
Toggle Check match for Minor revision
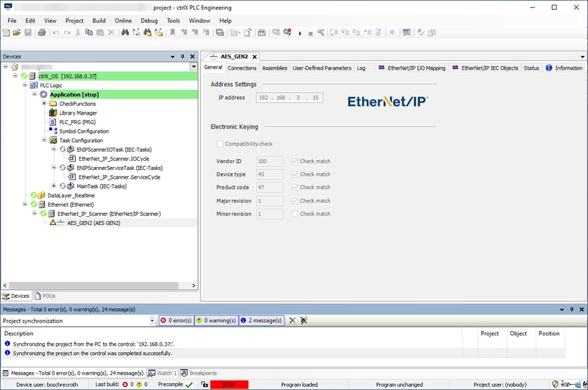pos(295,214)
